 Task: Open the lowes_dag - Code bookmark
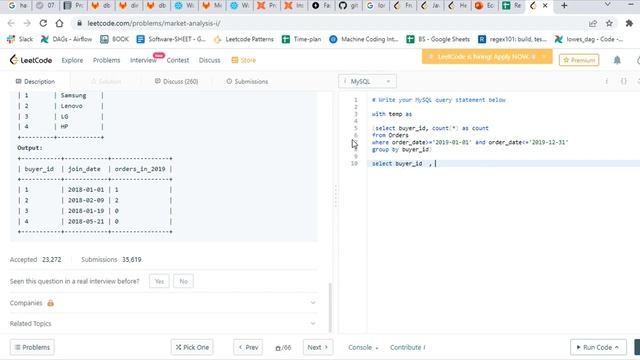[589, 39]
